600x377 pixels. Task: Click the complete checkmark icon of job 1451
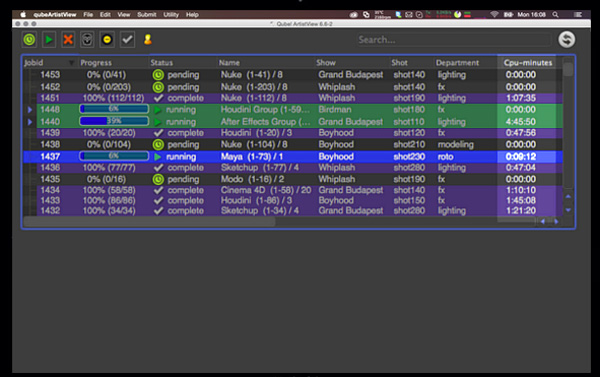coord(158,98)
